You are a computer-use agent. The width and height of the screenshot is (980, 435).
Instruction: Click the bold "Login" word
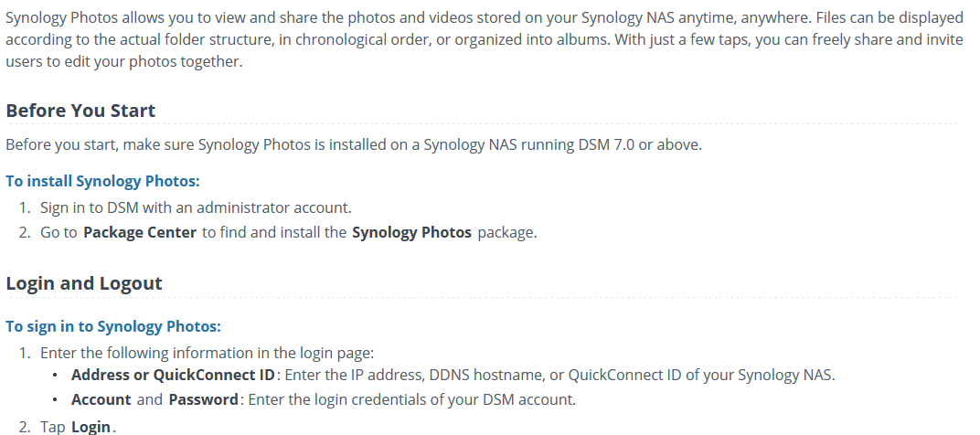pos(91,427)
